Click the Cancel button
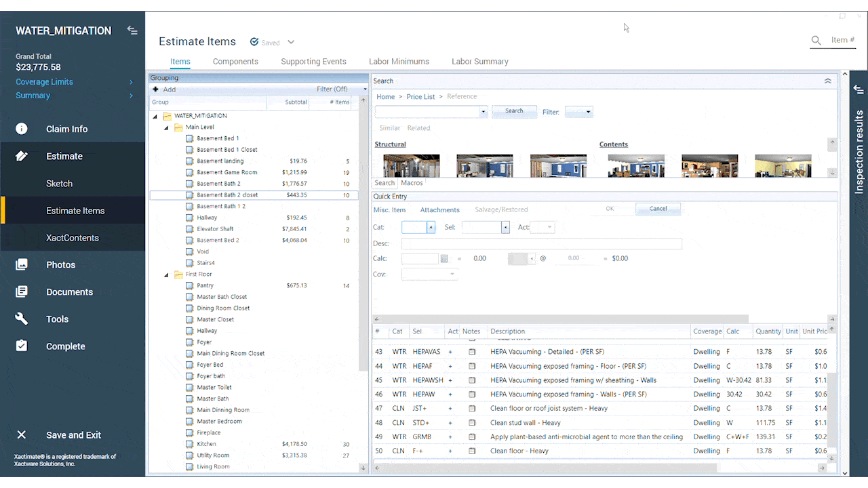868x488 pixels. point(658,209)
